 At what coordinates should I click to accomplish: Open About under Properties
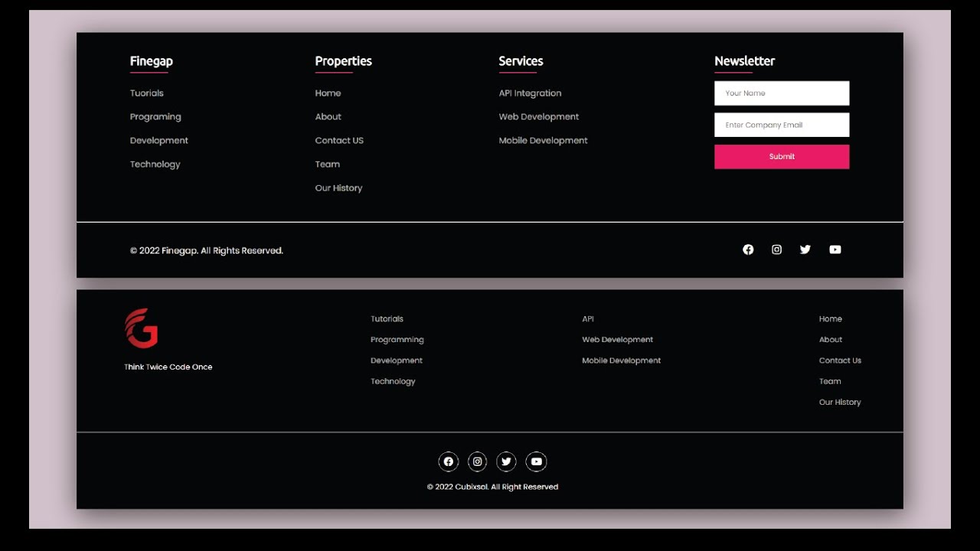click(328, 117)
